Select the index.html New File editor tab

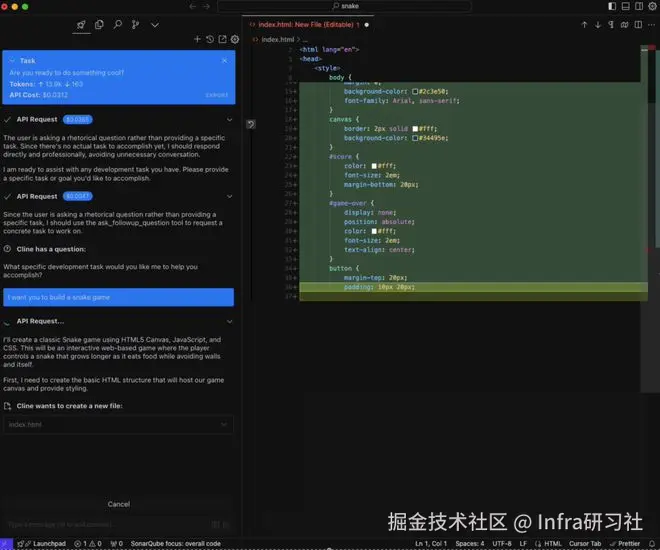tap(306, 25)
